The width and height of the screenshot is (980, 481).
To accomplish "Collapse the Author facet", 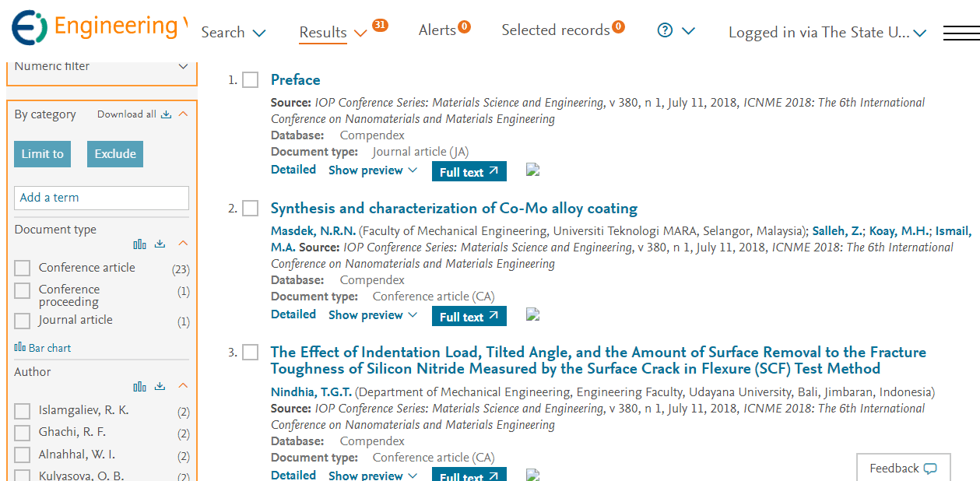I will click(183, 386).
